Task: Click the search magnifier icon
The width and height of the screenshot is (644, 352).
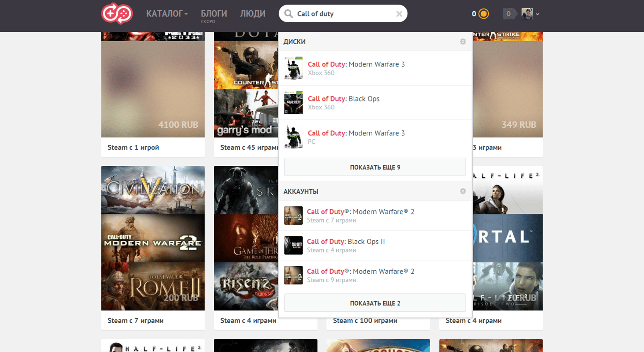Action: pos(288,14)
